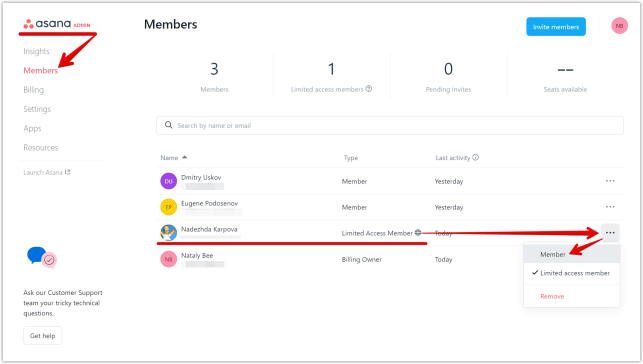Choose Member in the dropdown menu
Viewport: 643px width, 364px height.
pos(572,254)
